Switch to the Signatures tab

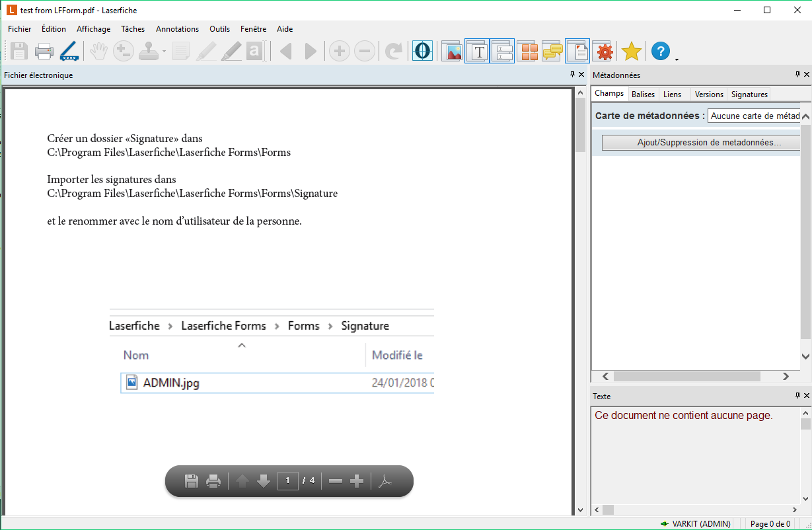[749, 94]
